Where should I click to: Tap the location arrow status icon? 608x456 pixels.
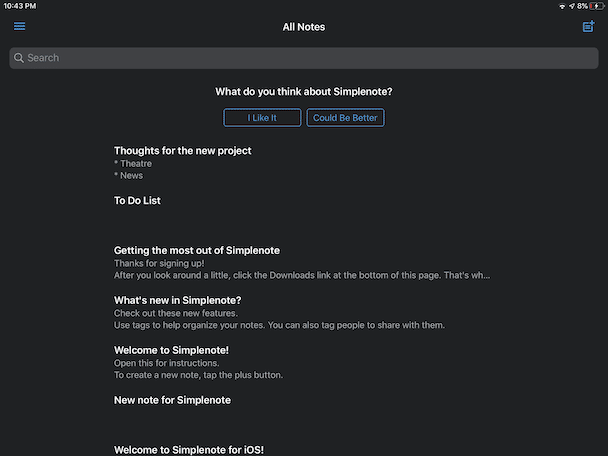click(572, 6)
